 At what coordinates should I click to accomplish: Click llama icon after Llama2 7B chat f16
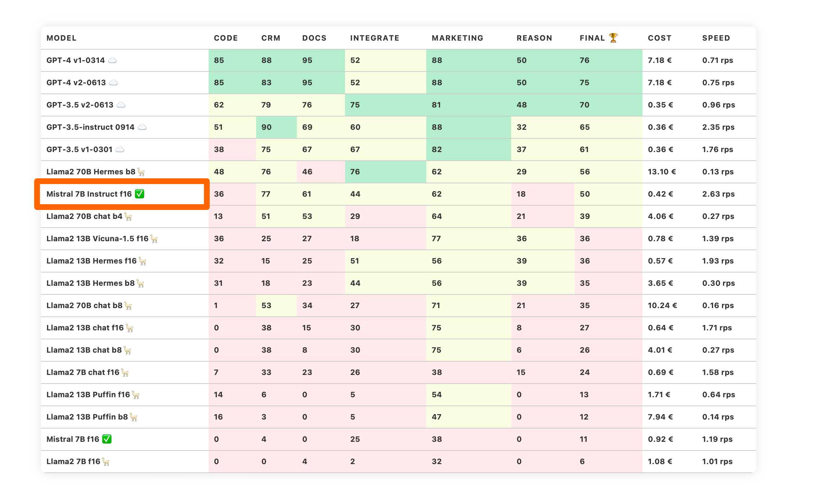pos(125,372)
